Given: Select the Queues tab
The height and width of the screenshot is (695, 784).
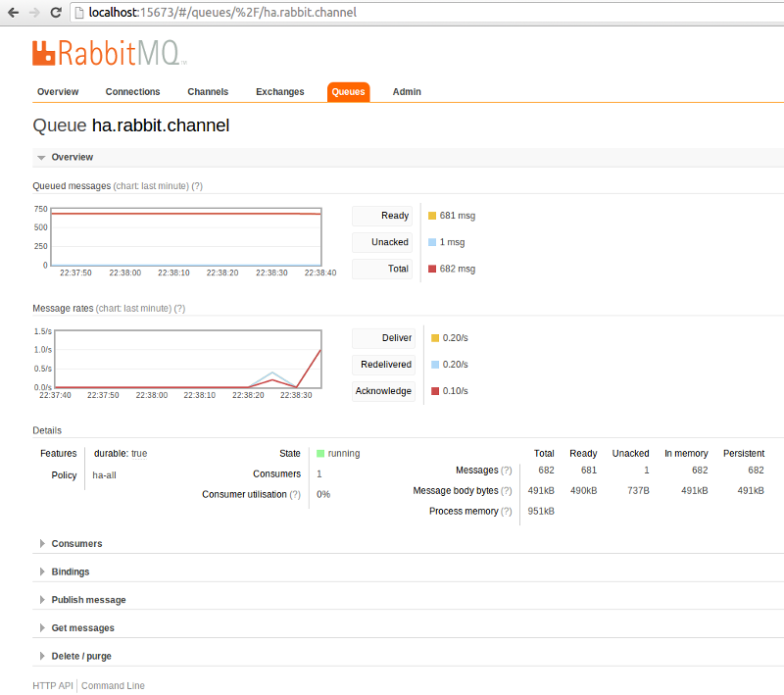Looking at the screenshot, I should coord(349,92).
